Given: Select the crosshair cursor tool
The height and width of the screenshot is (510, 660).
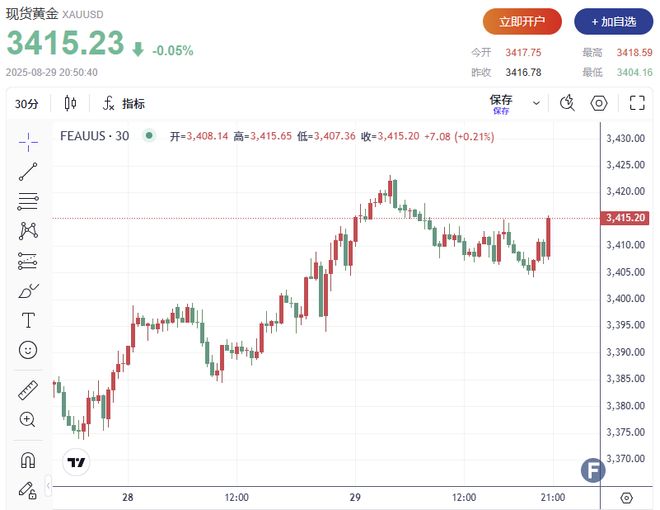Looking at the screenshot, I should pyautogui.click(x=28, y=140).
